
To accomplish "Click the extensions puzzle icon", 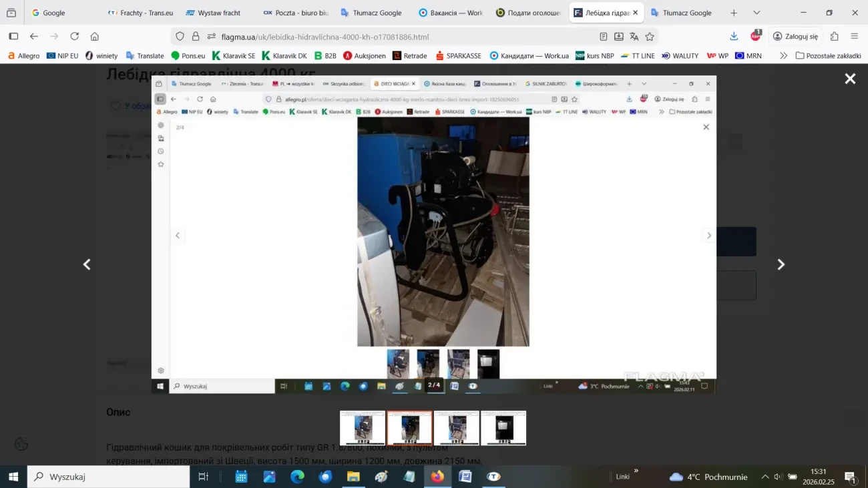I will (x=834, y=37).
